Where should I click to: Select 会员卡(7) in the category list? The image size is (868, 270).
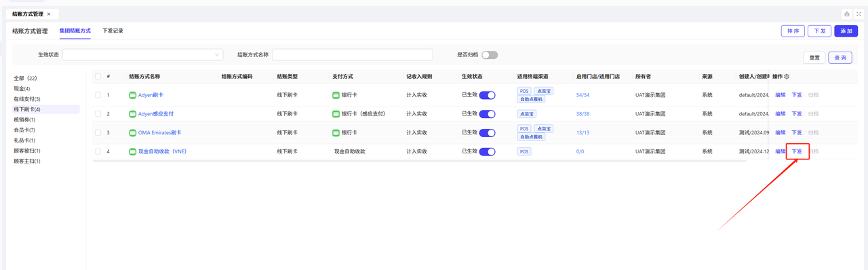click(24, 130)
